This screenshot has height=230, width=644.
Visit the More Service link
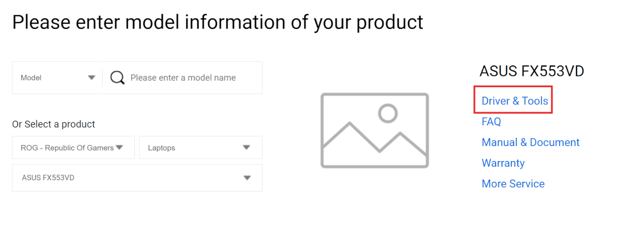(x=513, y=184)
